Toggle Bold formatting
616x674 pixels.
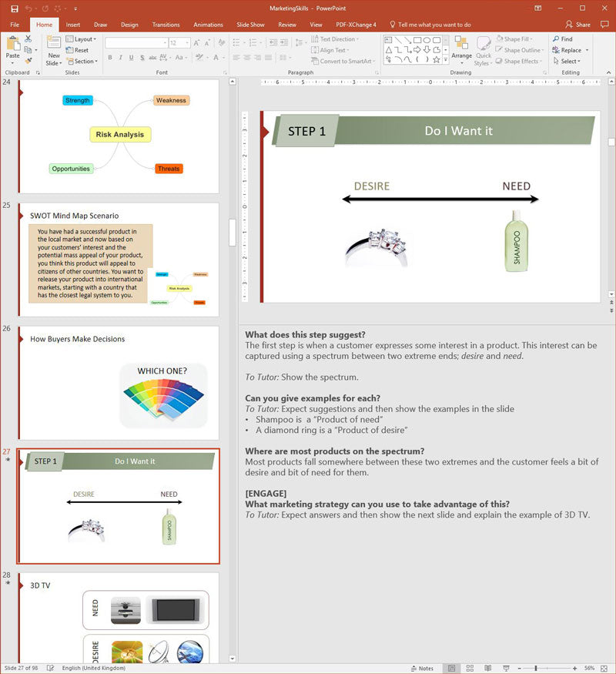(110, 57)
